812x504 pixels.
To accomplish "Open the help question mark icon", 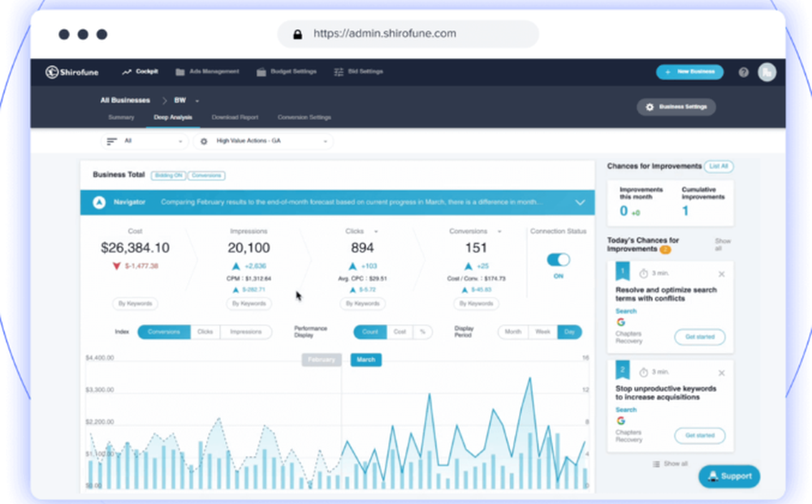I will [x=744, y=72].
